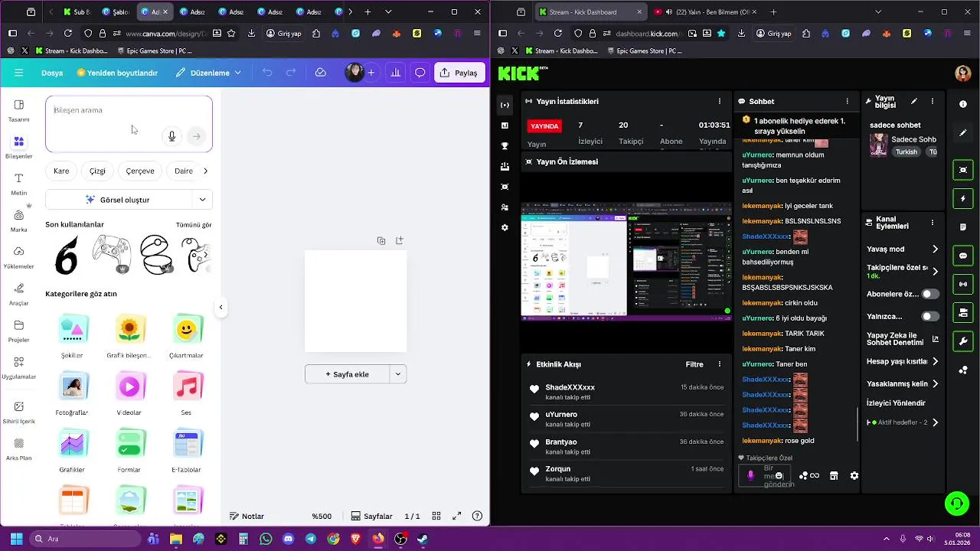
Task: Open dropdown next to Sayfa ekle
Action: (x=397, y=374)
